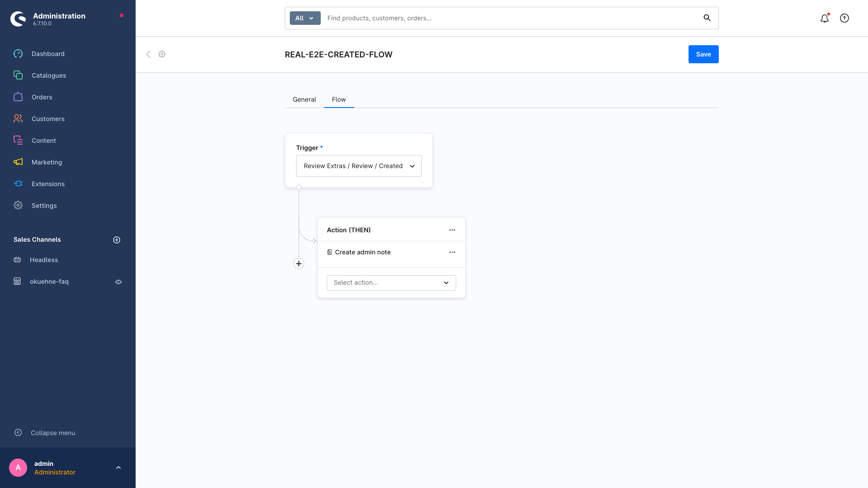
Task: Open Settings menu entry
Action: pyautogui.click(x=44, y=206)
